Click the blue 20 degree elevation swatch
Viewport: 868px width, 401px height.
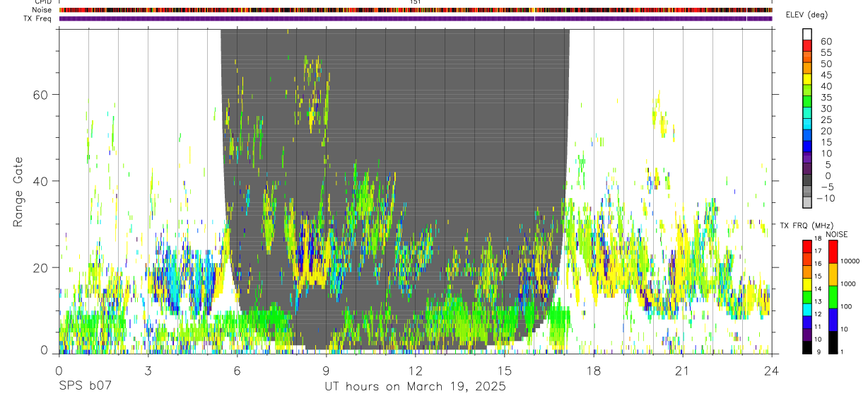click(808, 136)
